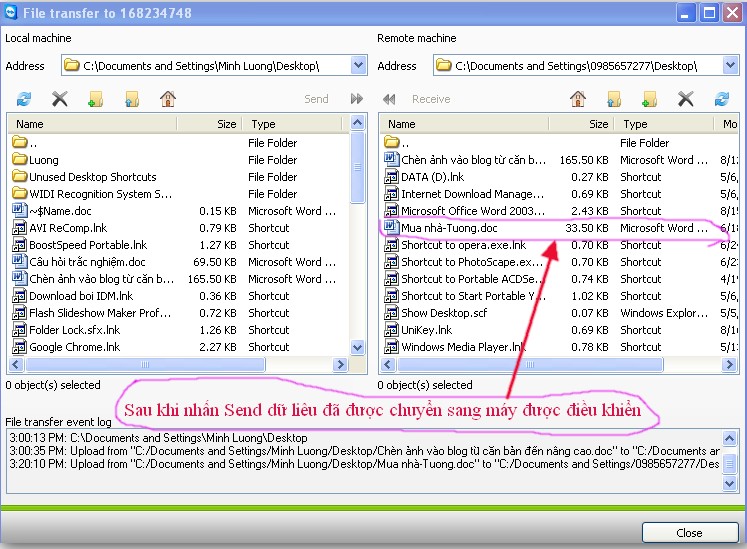Sort remote list by Size column

coord(582,124)
